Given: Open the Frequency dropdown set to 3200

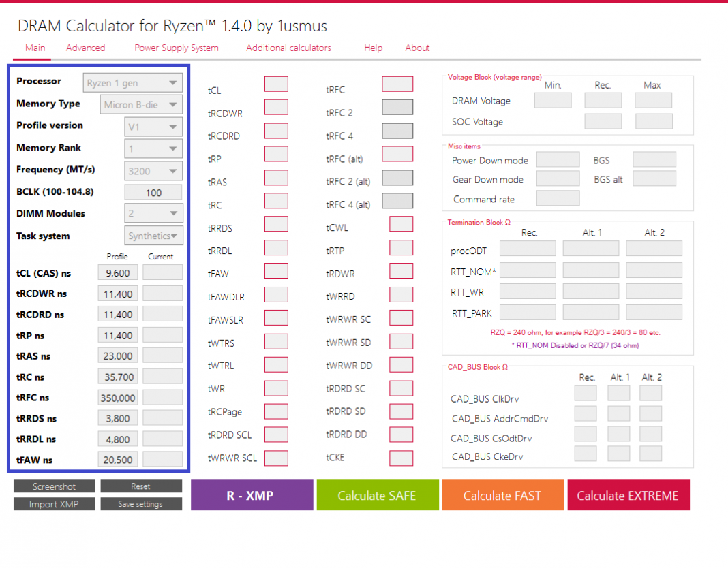Looking at the screenshot, I should [153, 171].
